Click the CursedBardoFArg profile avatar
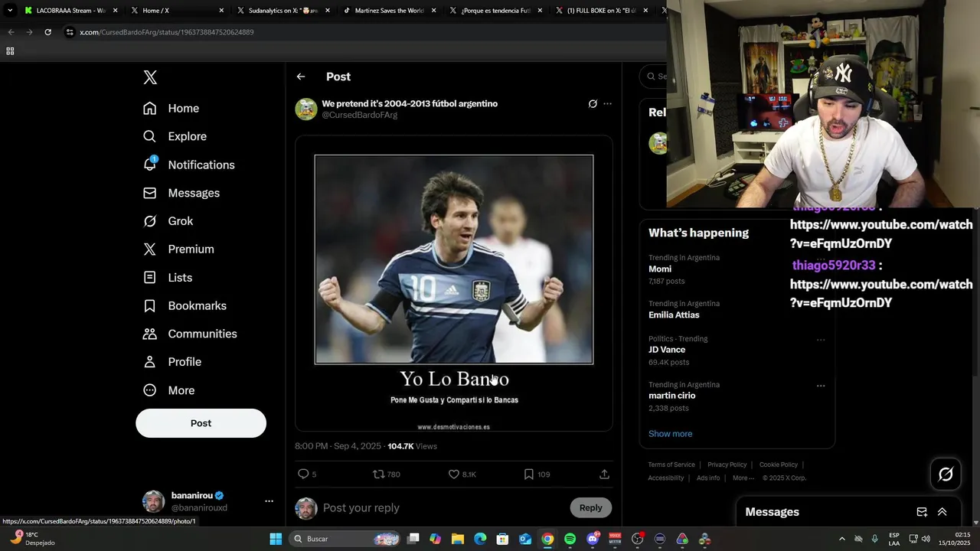This screenshot has width=980, height=551. [x=306, y=109]
